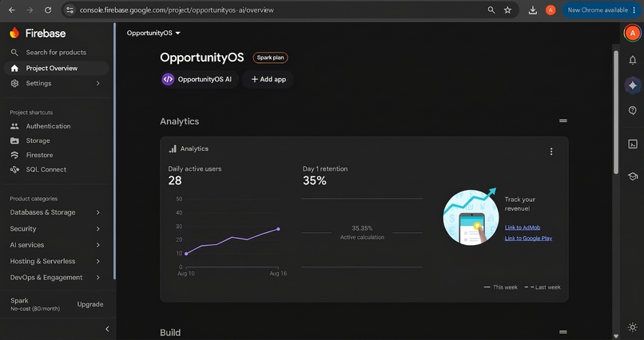Click the Storage folder icon
Image resolution: width=644 pixels, height=340 pixels.
14,140
